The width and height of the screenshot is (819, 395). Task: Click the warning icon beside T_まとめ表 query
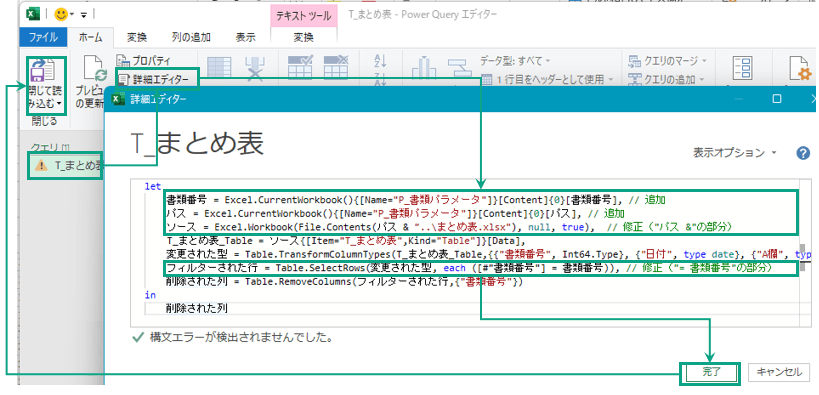[x=41, y=166]
